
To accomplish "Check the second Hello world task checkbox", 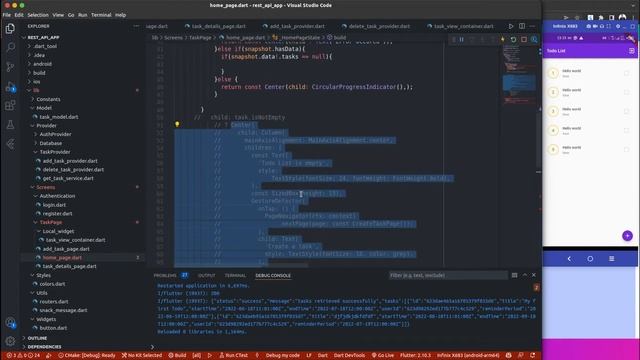I will click(627, 92).
